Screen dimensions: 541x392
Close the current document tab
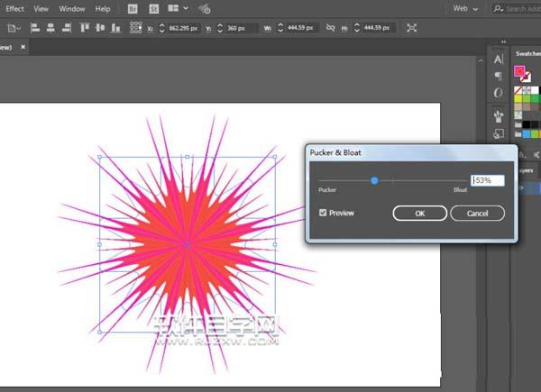coord(23,45)
